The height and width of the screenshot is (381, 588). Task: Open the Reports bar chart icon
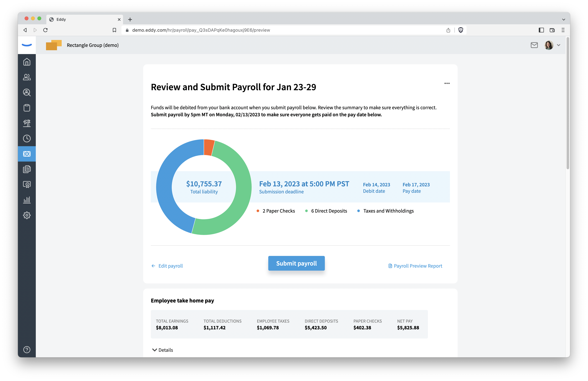(x=27, y=200)
